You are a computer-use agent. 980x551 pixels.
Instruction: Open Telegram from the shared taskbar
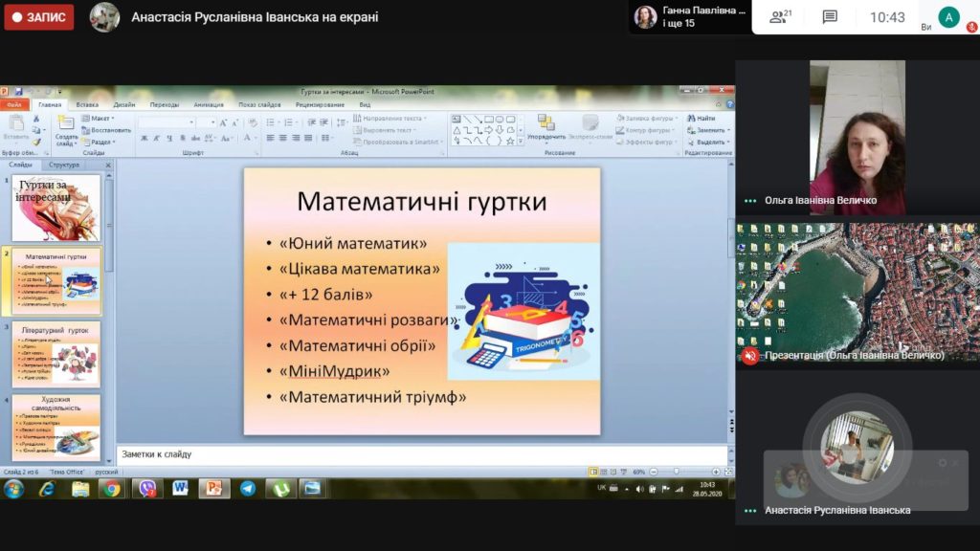coord(248,489)
